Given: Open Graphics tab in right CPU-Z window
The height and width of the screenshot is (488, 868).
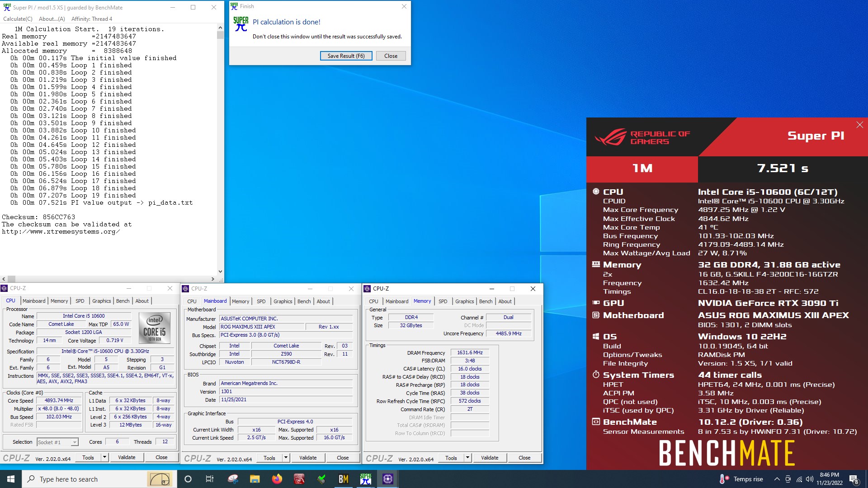Looking at the screenshot, I should pyautogui.click(x=465, y=301).
